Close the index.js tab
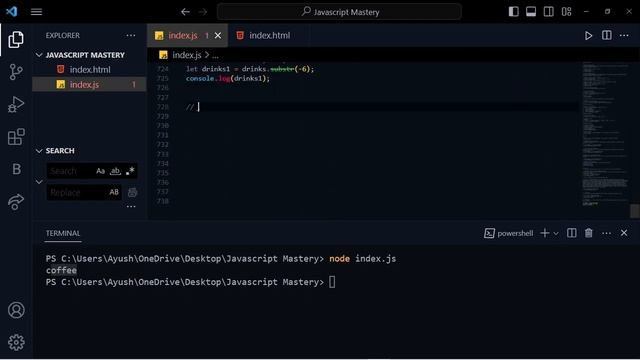The height and width of the screenshot is (360, 640). point(218,36)
